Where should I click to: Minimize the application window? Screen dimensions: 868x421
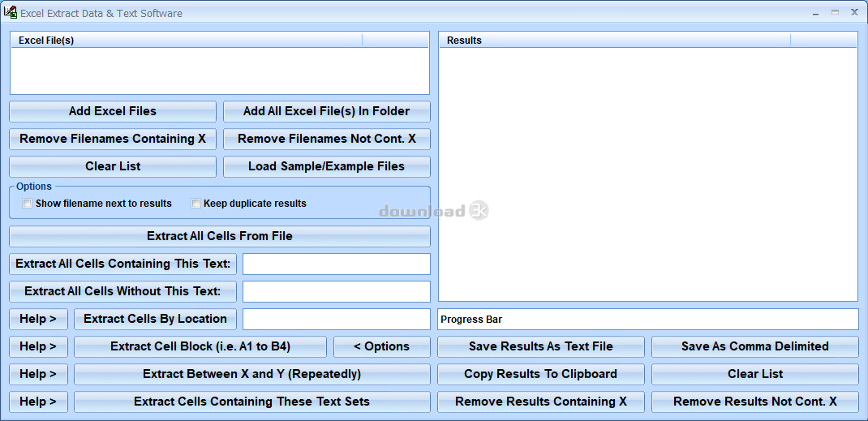[x=816, y=13]
